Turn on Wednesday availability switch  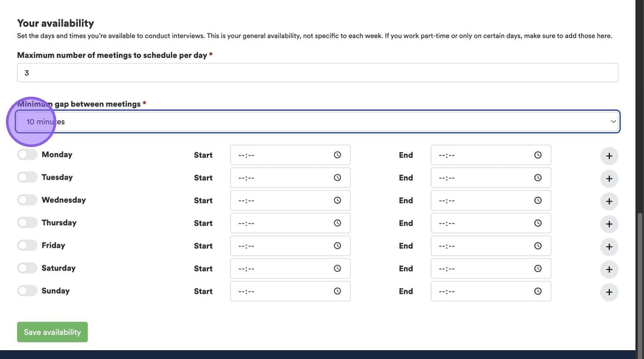27,200
